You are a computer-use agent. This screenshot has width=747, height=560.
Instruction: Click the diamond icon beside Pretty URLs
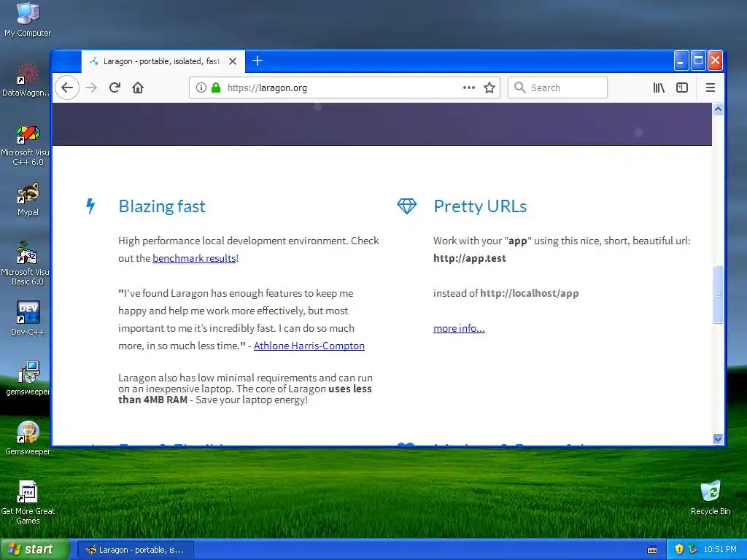tap(407, 206)
